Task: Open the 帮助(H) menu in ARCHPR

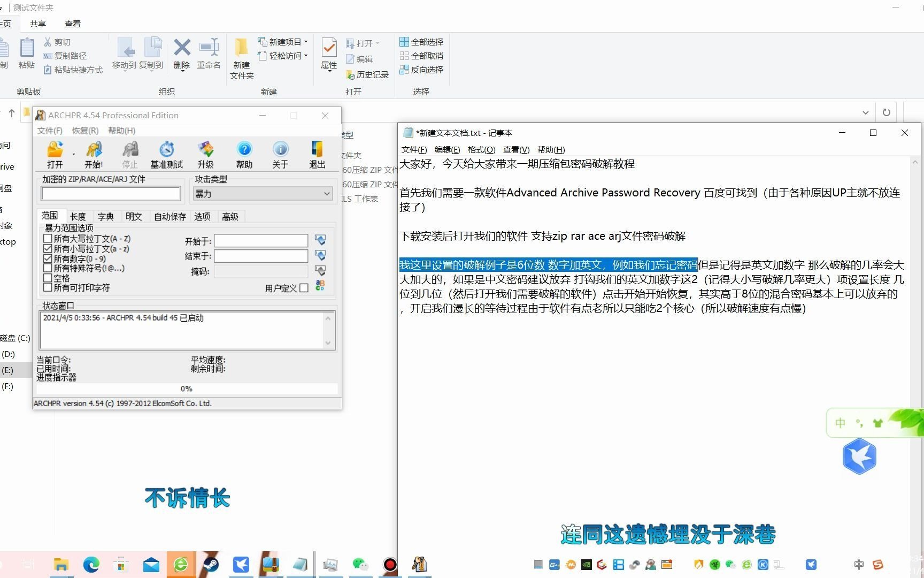Action: click(122, 131)
